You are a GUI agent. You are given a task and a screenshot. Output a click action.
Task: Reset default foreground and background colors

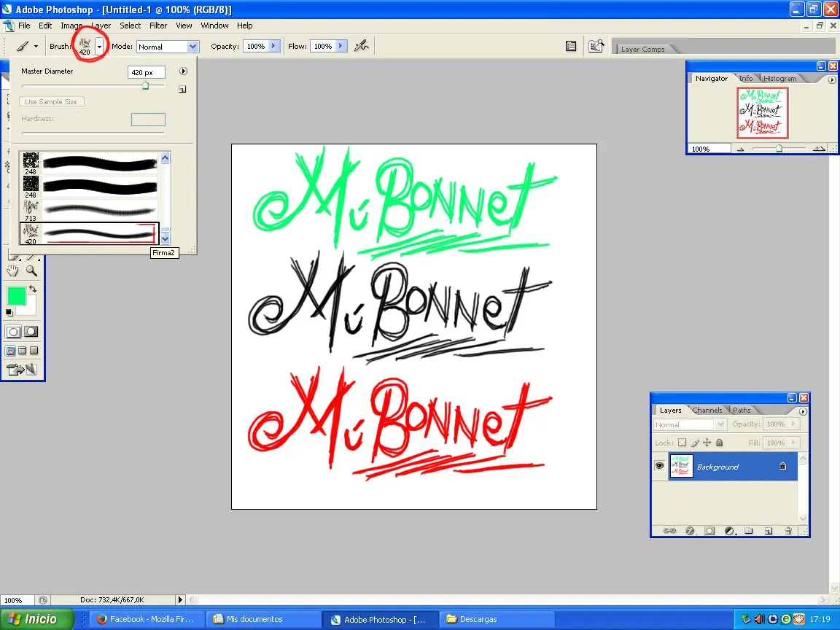9,311
